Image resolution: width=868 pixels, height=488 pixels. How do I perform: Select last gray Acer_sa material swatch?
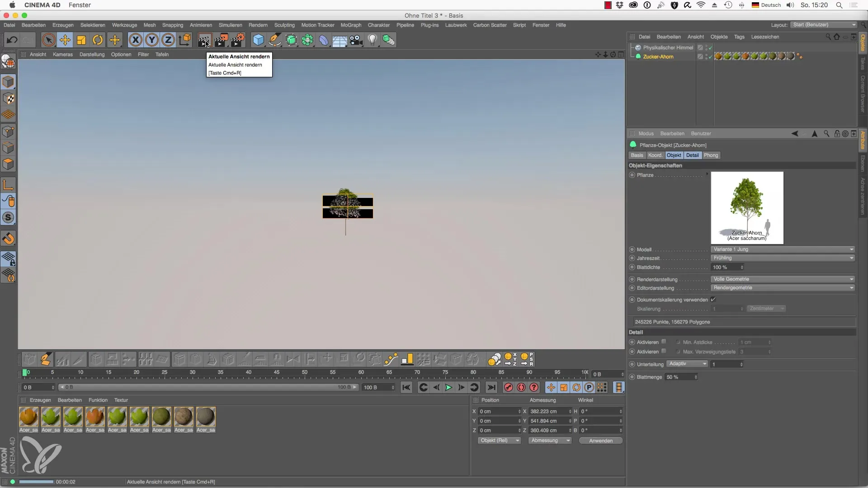click(x=206, y=417)
